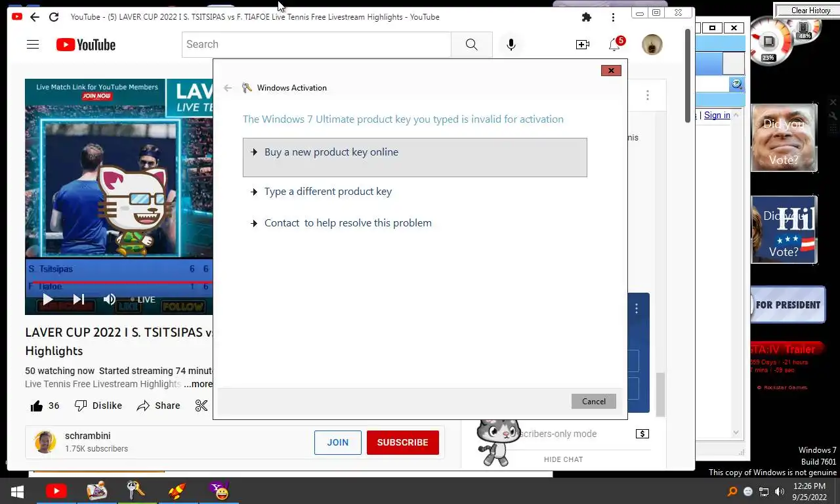
Task: Go back with the browser back arrow
Action: [35, 17]
